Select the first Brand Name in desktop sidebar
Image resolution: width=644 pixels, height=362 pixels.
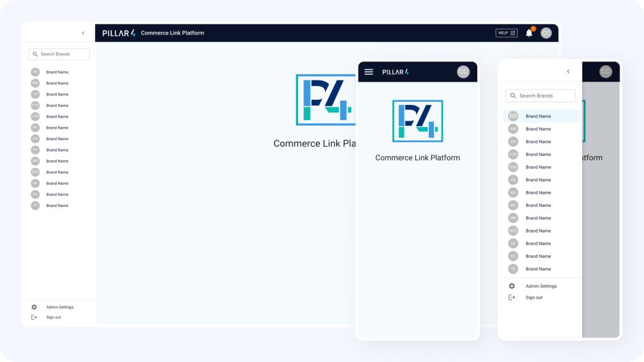57,72
